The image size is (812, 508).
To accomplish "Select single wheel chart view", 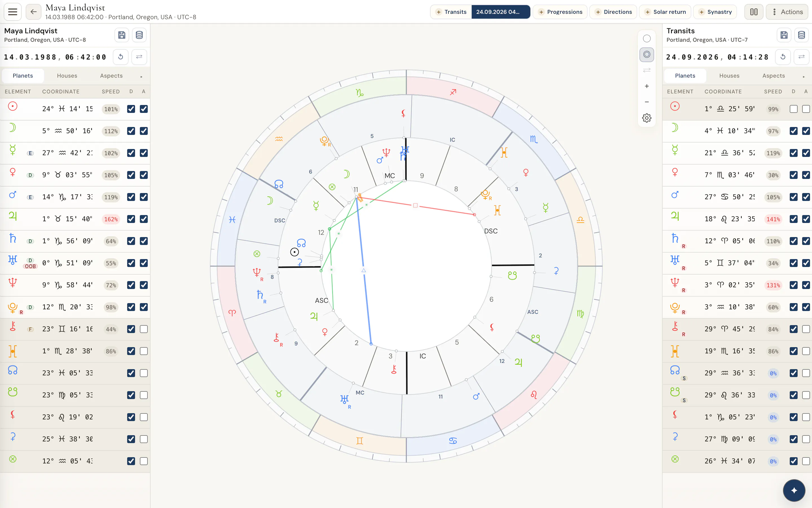I will click(646, 39).
